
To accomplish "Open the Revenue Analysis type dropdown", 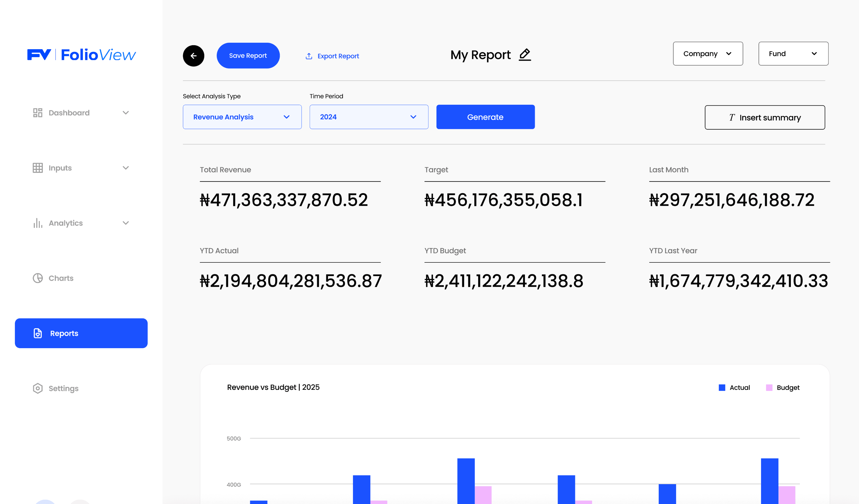I will click(242, 117).
